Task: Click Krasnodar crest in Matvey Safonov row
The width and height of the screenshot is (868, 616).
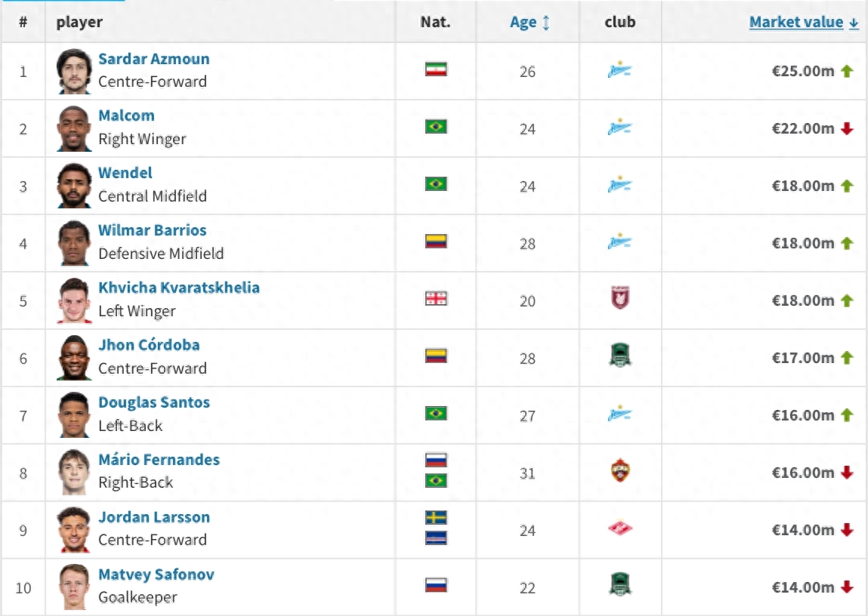Action: 619,586
